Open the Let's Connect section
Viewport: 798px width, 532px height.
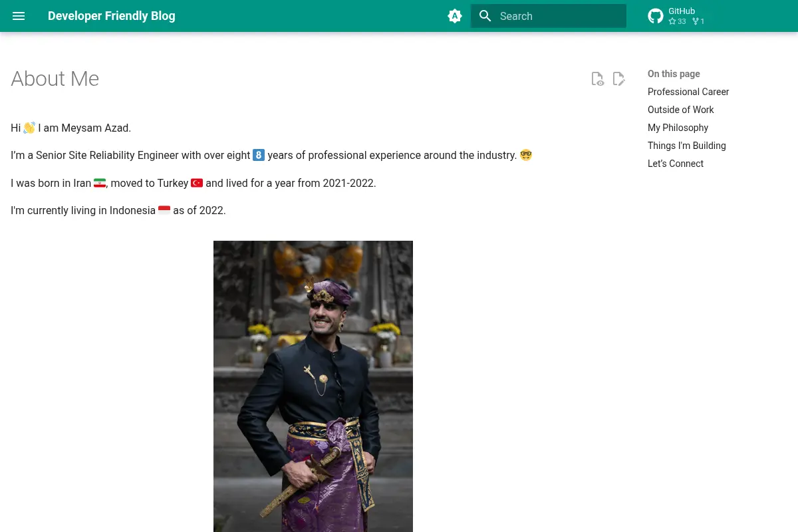(x=676, y=164)
